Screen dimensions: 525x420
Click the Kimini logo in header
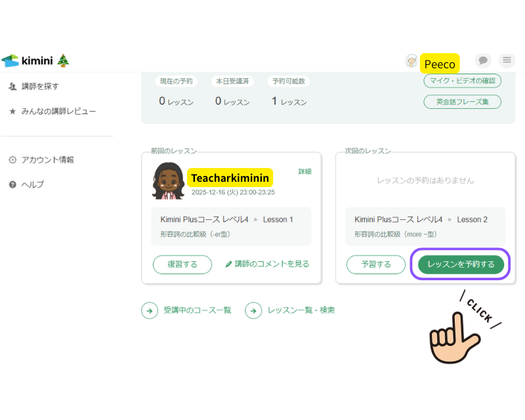35,61
